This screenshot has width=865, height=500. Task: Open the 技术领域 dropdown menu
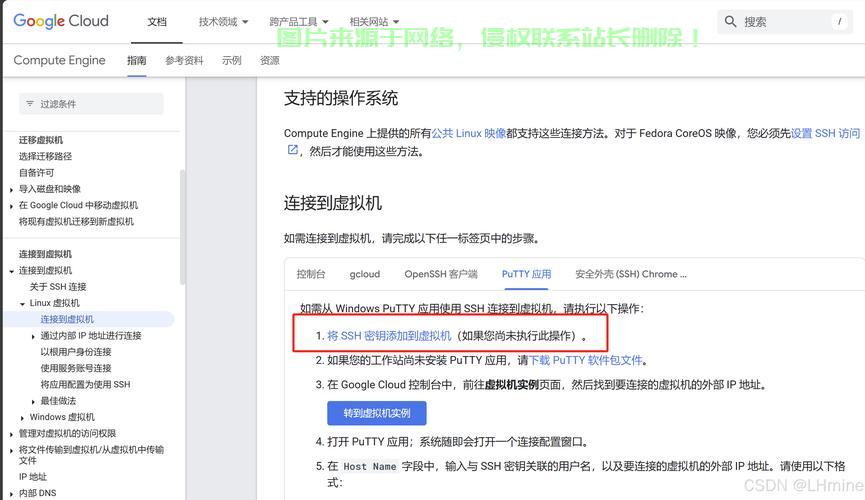[223, 22]
